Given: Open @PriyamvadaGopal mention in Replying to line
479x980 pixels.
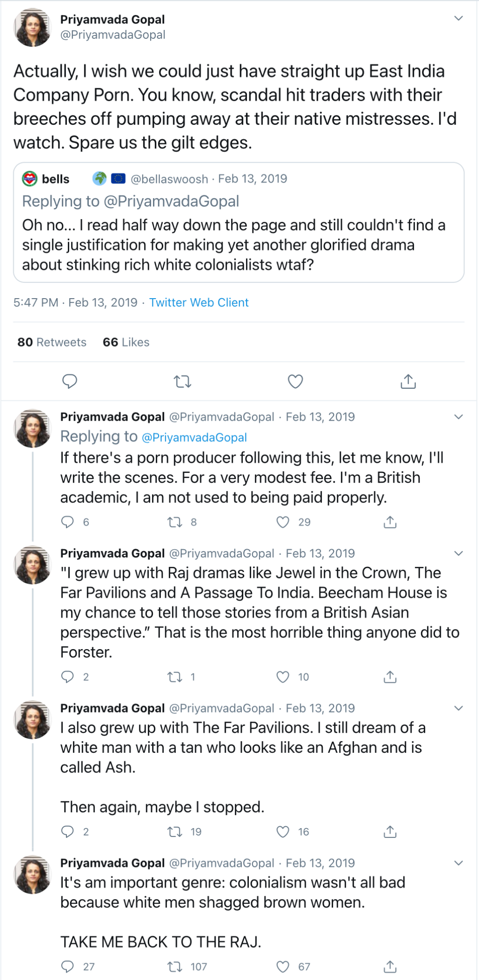Looking at the screenshot, I should pos(194,437).
